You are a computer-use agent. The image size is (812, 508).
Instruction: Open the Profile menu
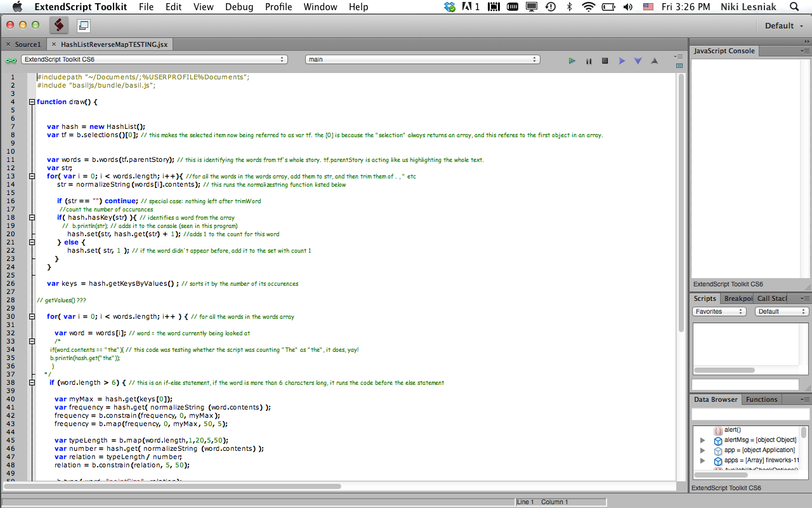(278, 7)
